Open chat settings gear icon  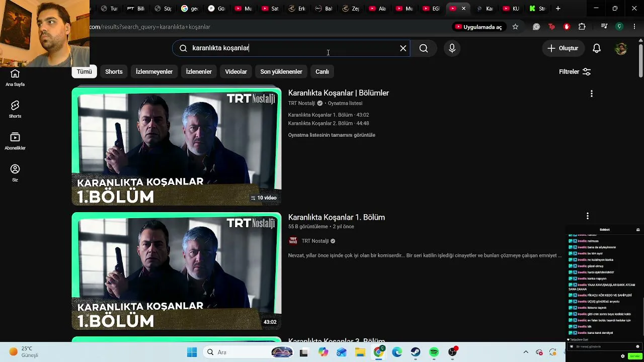pyautogui.click(x=623, y=356)
